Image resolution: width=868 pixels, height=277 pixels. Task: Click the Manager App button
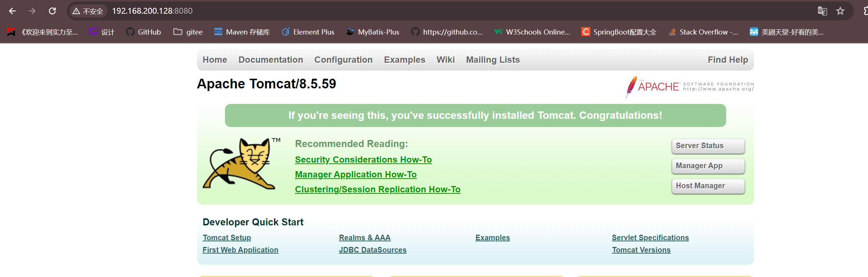(x=708, y=166)
